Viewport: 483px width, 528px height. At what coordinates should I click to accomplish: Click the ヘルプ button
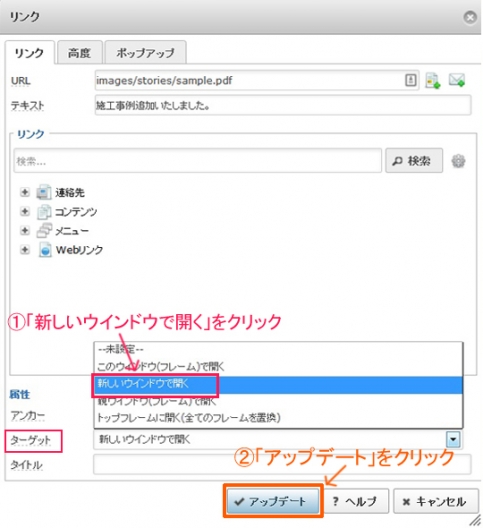click(x=355, y=501)
